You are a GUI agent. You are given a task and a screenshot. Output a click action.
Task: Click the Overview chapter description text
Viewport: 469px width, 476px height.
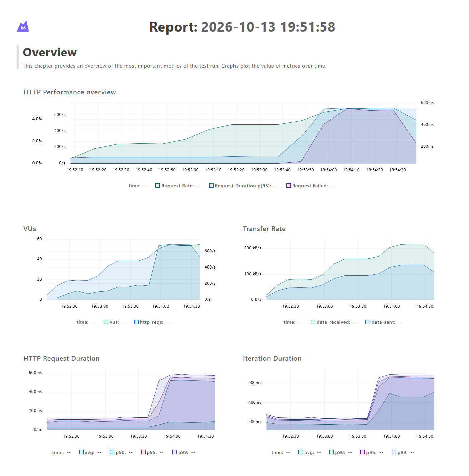175,66
